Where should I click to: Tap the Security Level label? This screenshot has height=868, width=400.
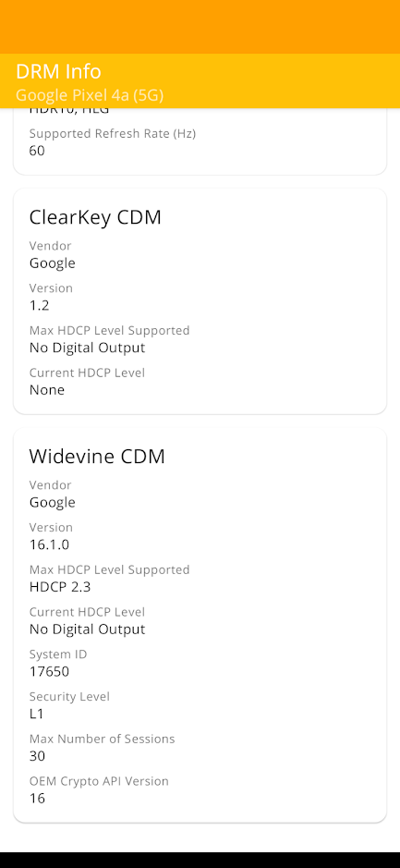(69, 696)
